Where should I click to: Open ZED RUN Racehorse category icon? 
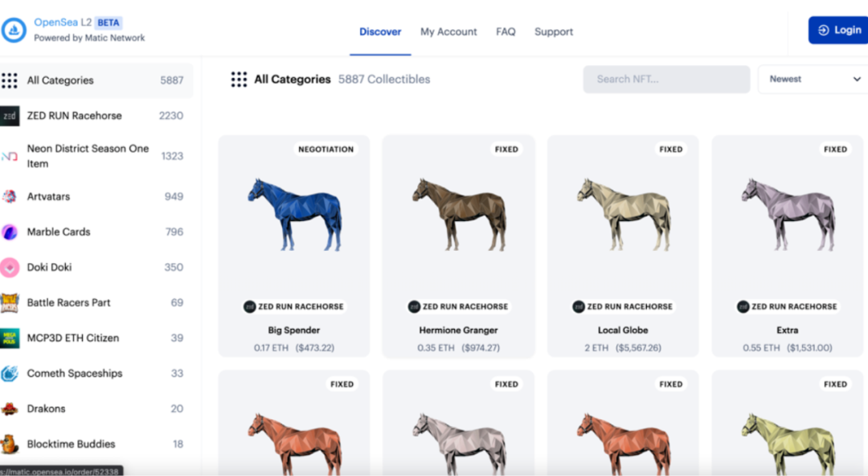coord(10,116)
